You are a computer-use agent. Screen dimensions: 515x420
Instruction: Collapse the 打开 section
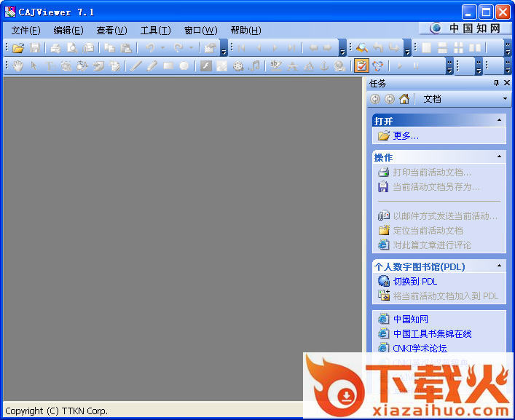pos(499,120)
